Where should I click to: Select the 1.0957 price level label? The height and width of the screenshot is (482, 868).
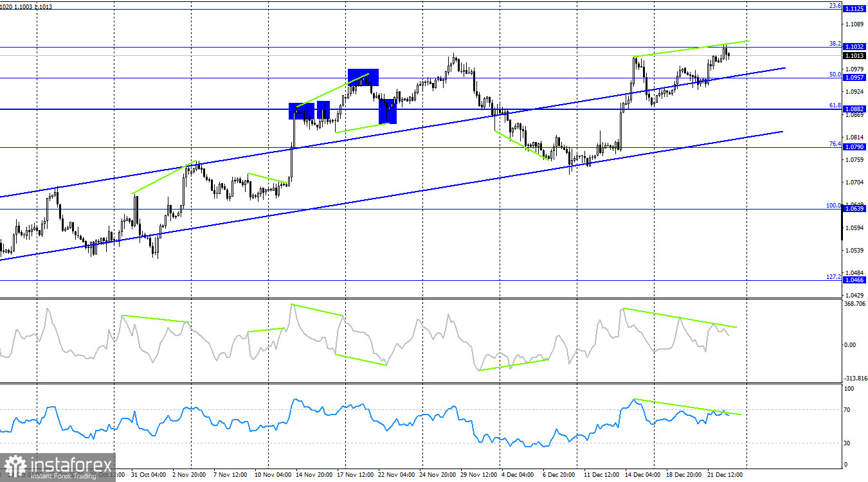[854, 78]
